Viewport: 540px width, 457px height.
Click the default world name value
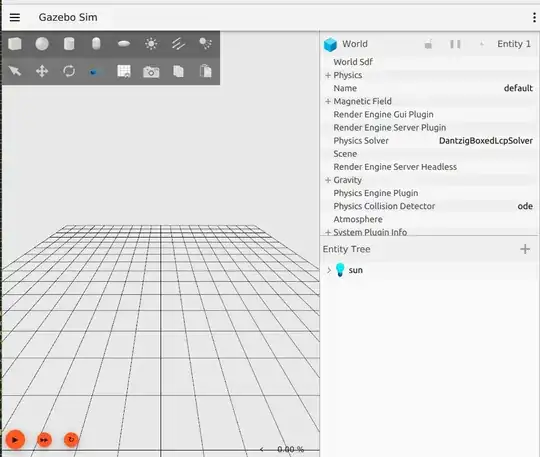(x=518, y=88)
